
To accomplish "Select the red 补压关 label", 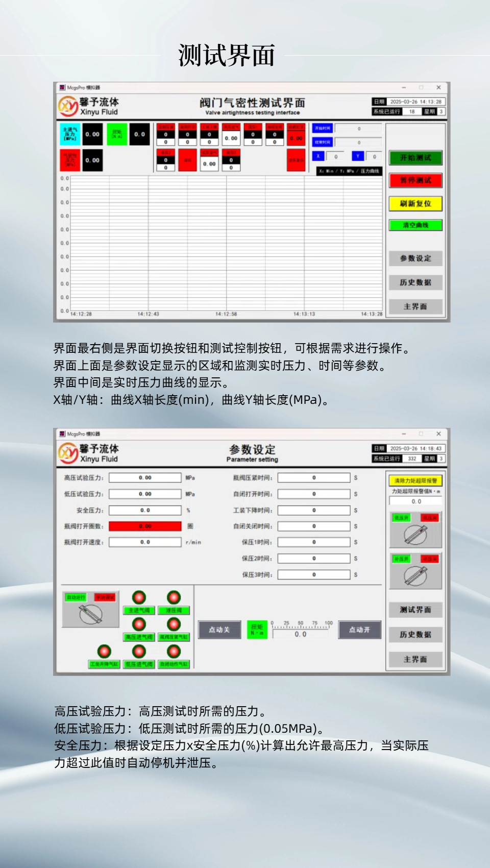I will 430,559.
